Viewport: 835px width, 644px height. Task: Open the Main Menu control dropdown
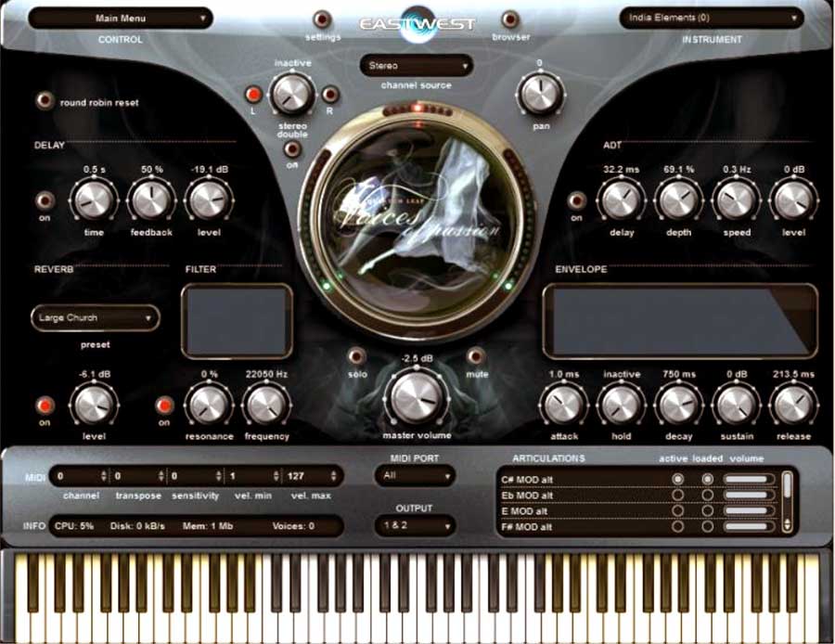tap(121, 19)
